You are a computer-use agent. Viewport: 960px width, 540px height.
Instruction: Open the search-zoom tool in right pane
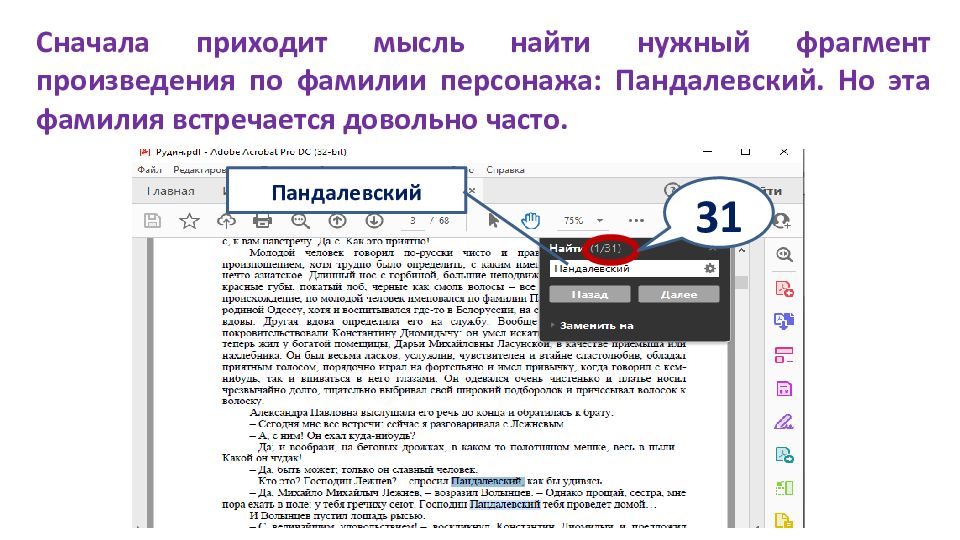pos(784,255)
